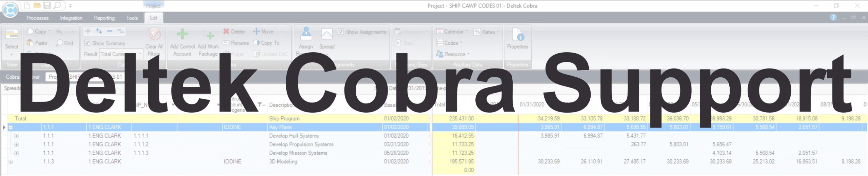Open the Processes ribbon tab
This screenshot has width=868, height=176.
coord(38,18)
